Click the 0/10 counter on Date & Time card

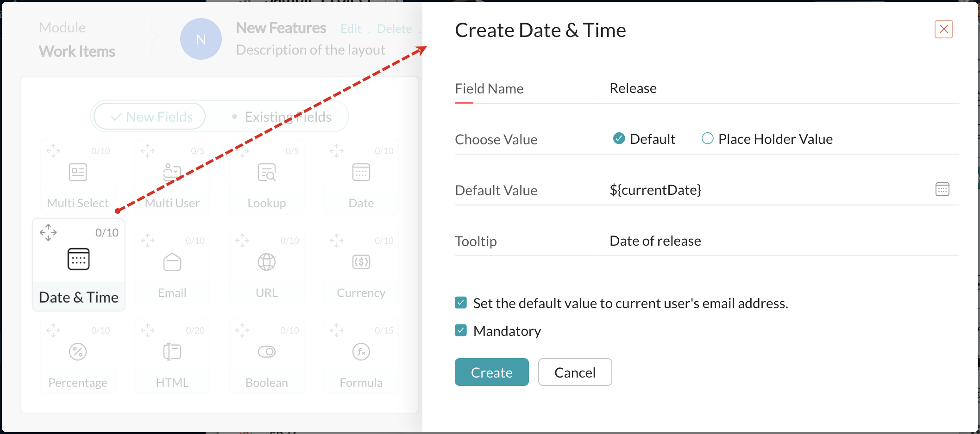click(107, 233)
